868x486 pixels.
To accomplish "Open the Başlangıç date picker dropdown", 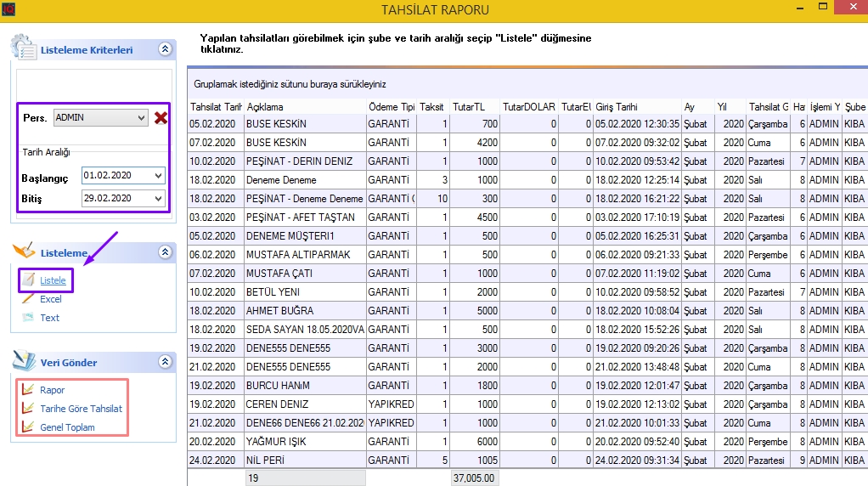I will point(158,176).
